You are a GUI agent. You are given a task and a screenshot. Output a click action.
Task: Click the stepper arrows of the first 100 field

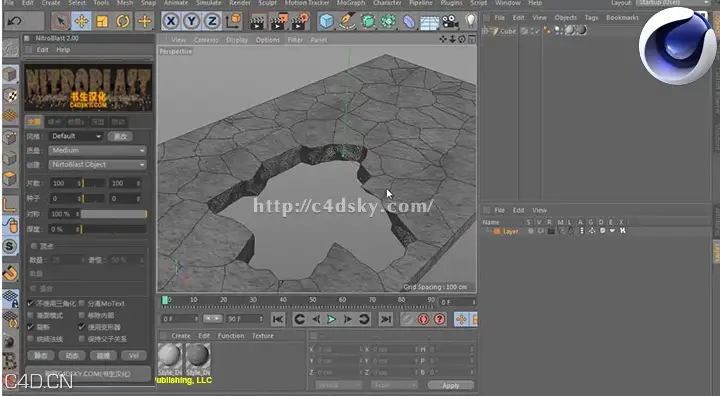click(x=79, y=183)
